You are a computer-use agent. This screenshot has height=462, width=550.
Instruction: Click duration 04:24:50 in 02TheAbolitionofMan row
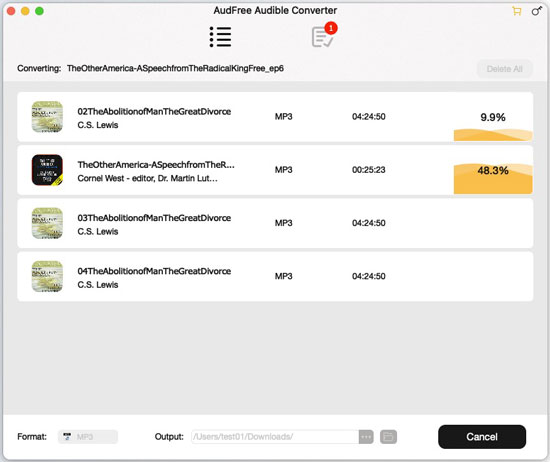coord(369,116)
